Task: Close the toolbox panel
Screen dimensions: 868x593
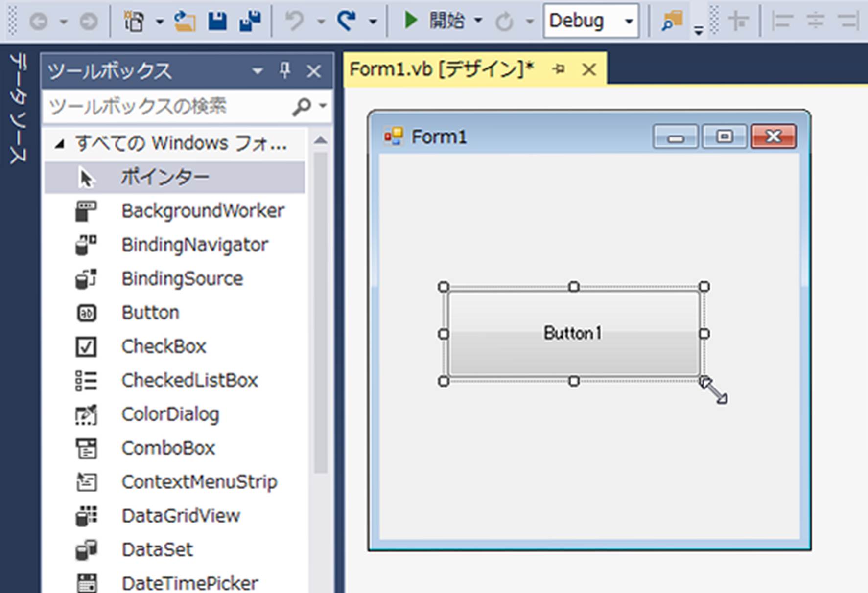Action: 314,71
